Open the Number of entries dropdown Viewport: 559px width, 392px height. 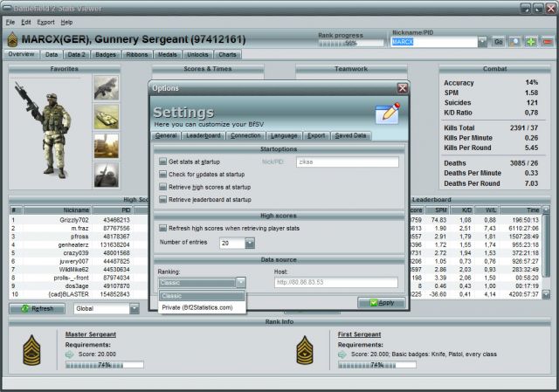pyautogui.click(x=250, y=243)
